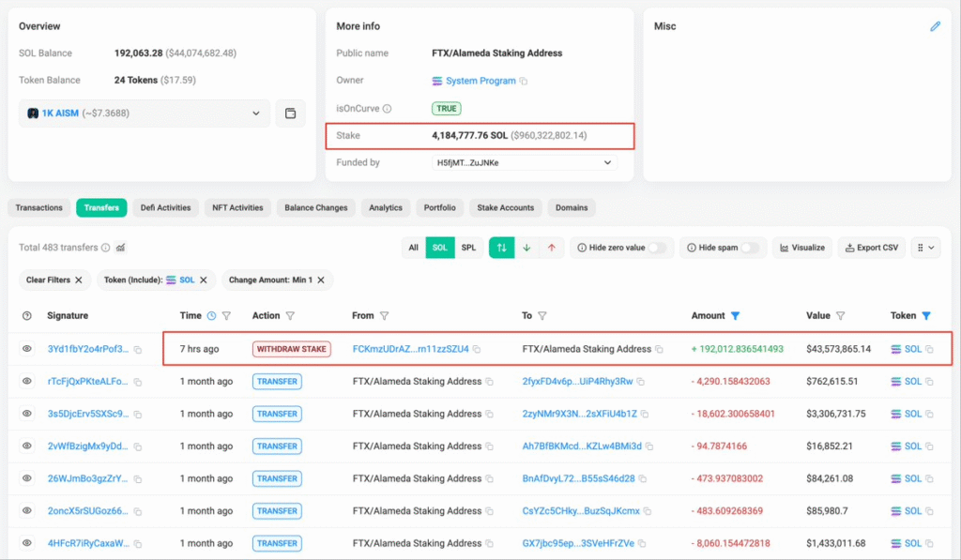This screenshot has width=961, height=560.
Task: Filter outgoing transfers with red up arrow
Action: point(552,248)
